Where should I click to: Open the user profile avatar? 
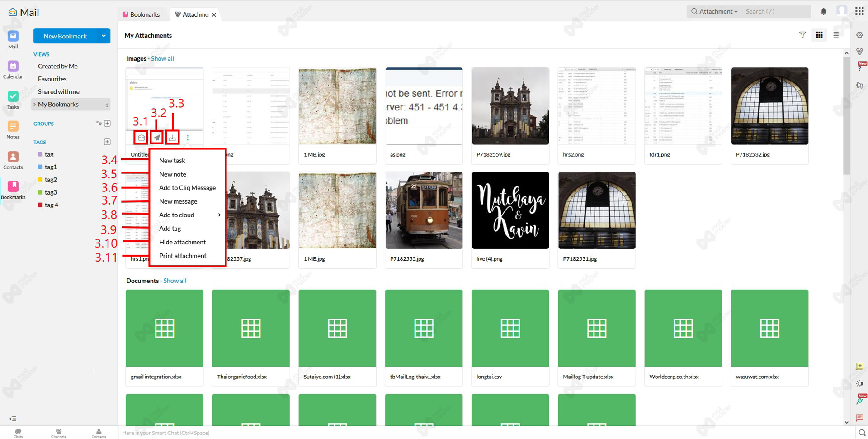pos(842,11)
